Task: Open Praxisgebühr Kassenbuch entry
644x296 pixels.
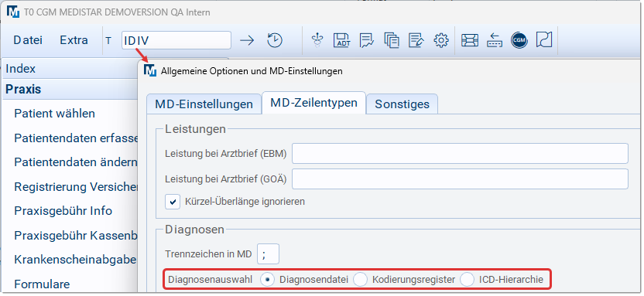Action: pos(75,236)
